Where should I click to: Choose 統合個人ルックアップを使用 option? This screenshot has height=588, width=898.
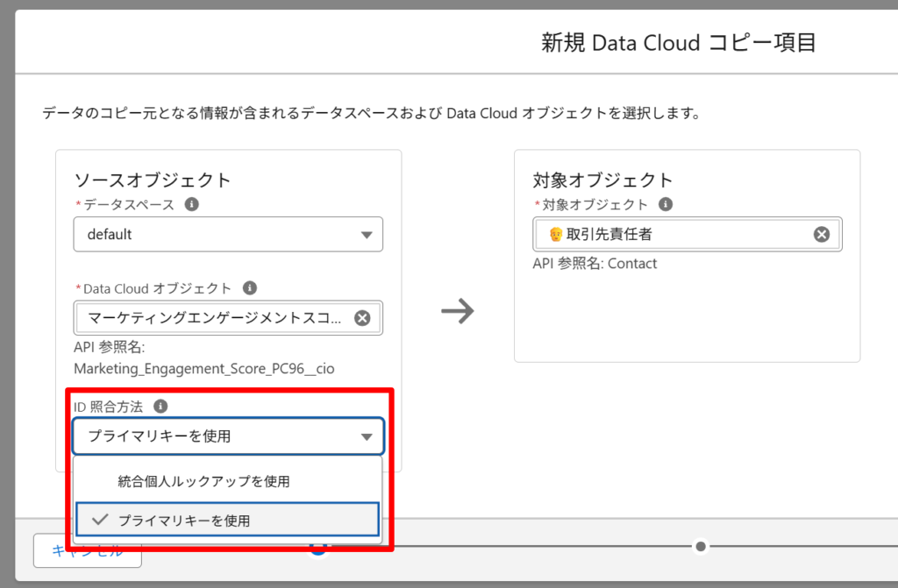click(228, 481)
